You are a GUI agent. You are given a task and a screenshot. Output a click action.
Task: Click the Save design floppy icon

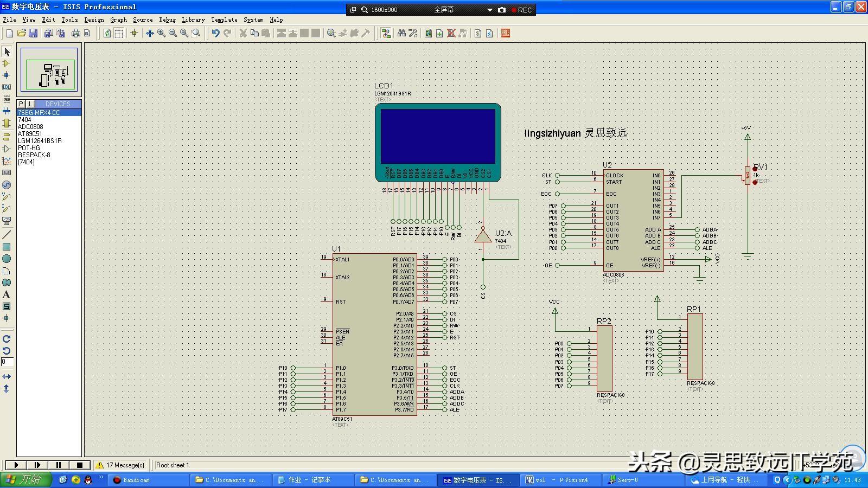(x=33, y=33)
